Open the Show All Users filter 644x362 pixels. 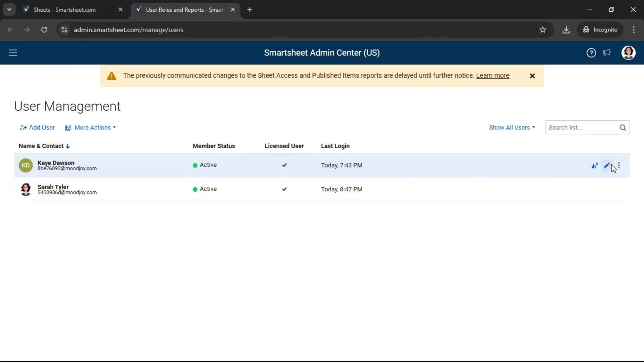(512, 128)
